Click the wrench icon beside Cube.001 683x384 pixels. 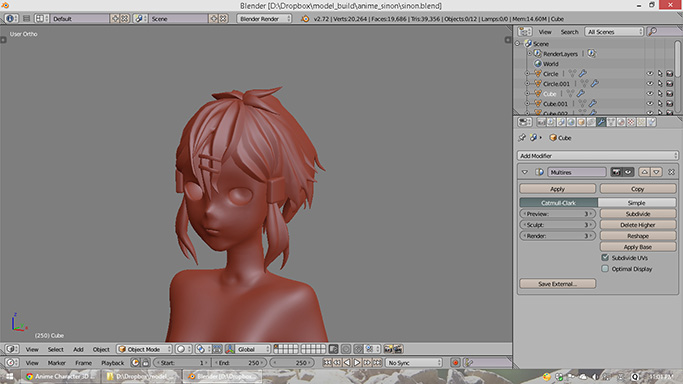592,104
